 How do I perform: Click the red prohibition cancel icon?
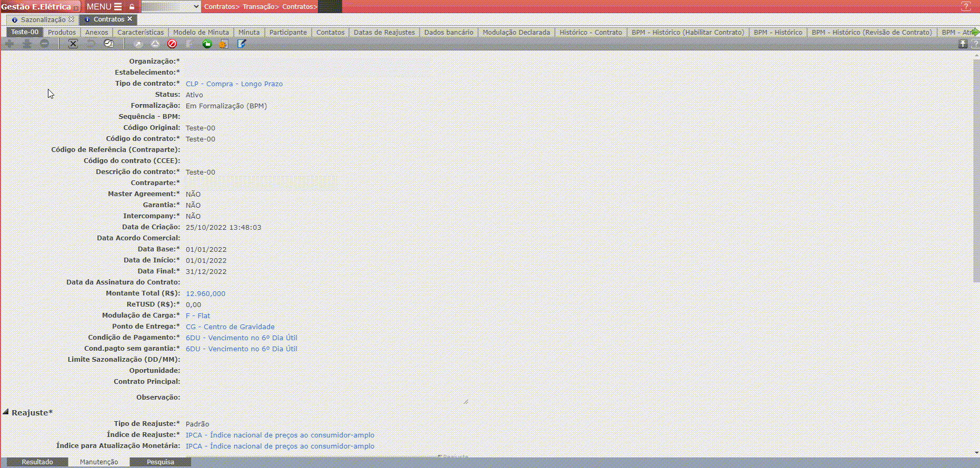click(x=172, y=44)
